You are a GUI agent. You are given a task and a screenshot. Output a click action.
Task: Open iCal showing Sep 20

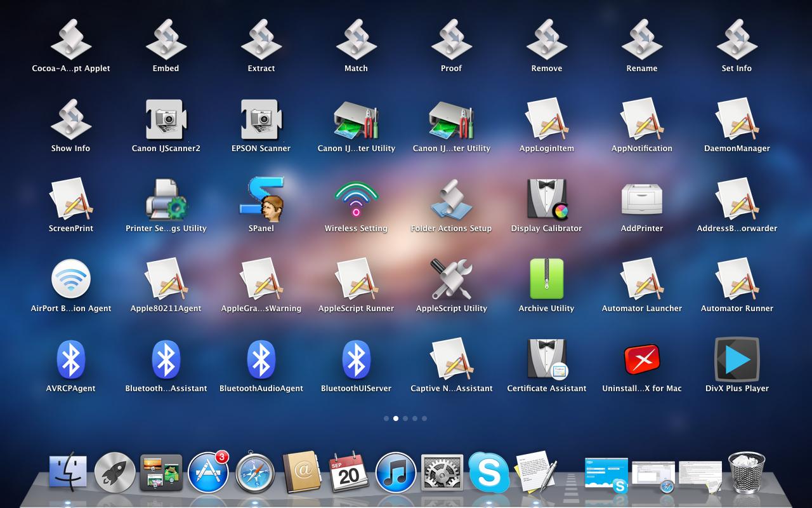(x=348, y=472)
